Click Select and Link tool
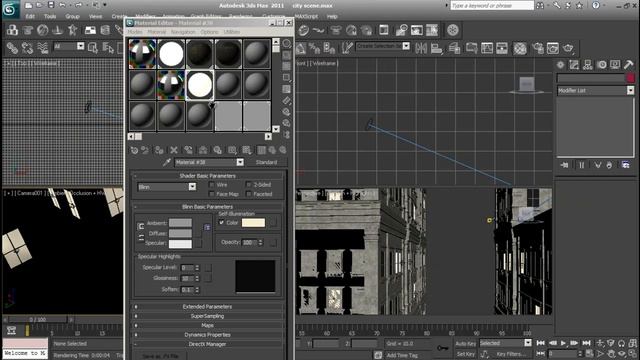Image resolution: width=640 pixels, height=360 pixels. tap(12, 48)
